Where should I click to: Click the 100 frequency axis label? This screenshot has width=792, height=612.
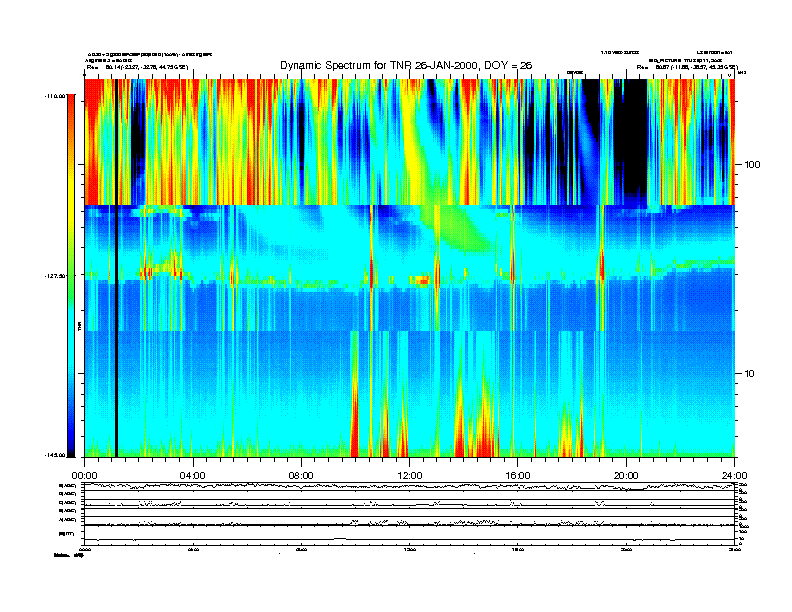(752, 165)
